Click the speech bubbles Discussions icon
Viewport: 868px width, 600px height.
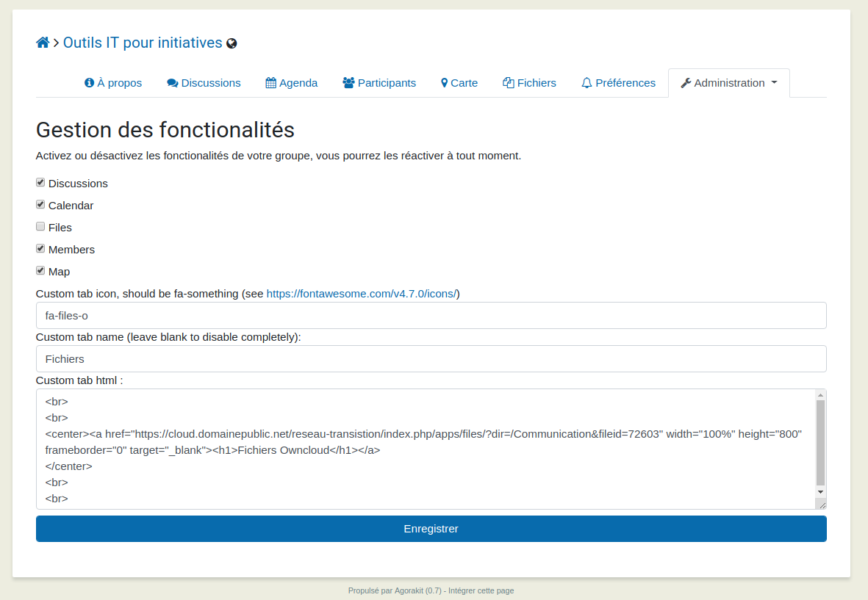173,83
